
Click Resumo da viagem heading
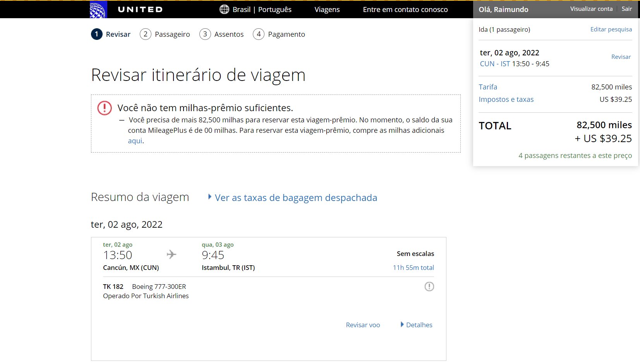(140, 197)
